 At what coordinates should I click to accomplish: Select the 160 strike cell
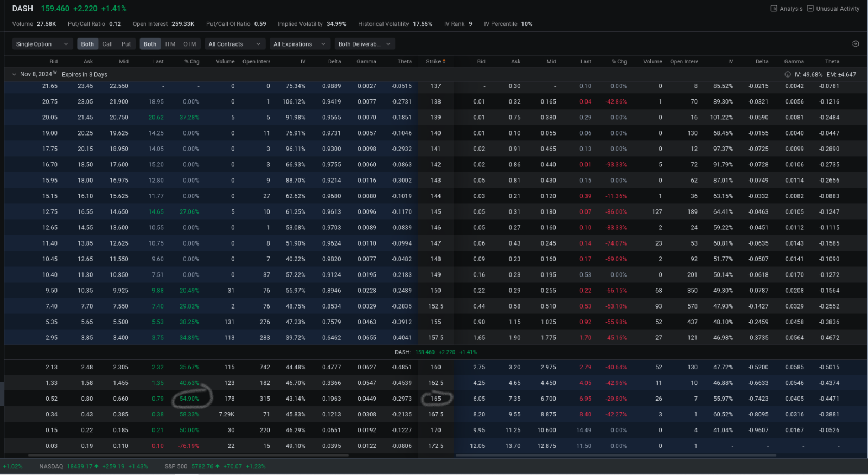pyautogui.click(x=436, y=367)
